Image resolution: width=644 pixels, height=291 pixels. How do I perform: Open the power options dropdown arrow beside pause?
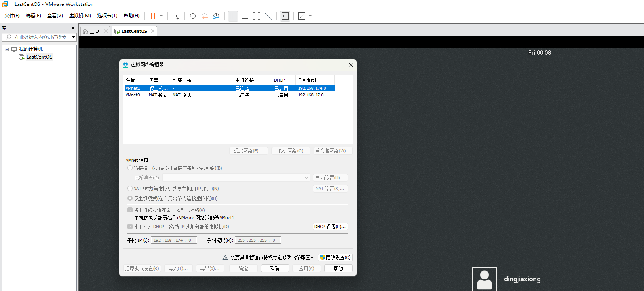(161, 16)
